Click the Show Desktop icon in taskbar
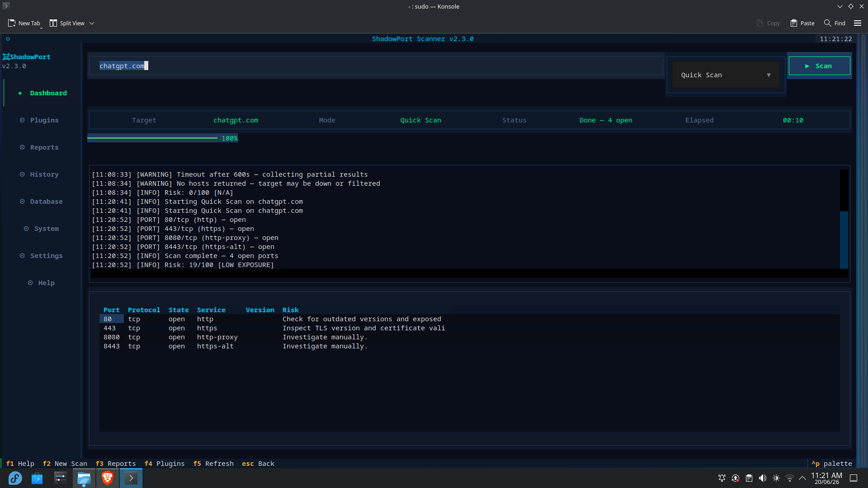Image resolution: width=868 pixels, height=488 pixels. pyautogui.click(x=854, y=478)
